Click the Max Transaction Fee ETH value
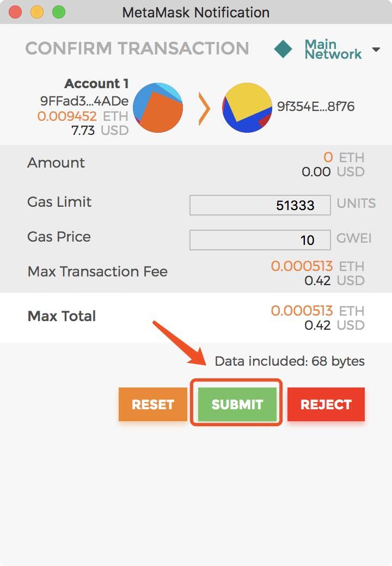This screenshot has width=392, height=566. click(x=302, y=266)
